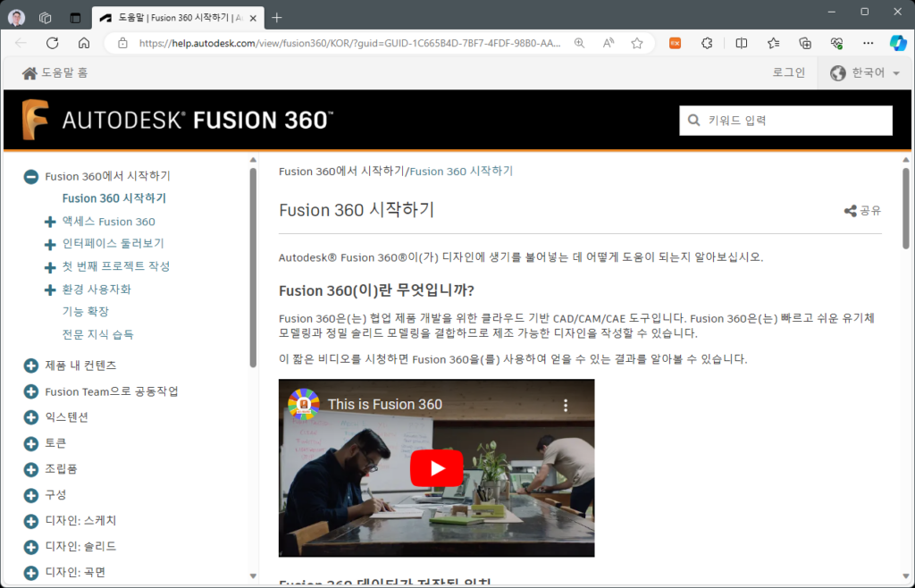Viewport: 915px width, 588px height.
Task: Click the browser profile avatar icon
Action: point(17,18)
